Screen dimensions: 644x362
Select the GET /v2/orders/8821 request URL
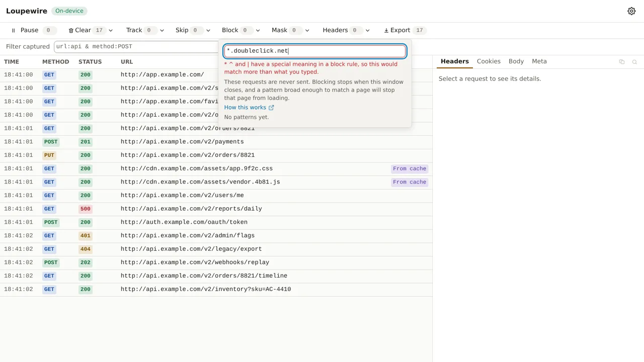click(188, 128)
